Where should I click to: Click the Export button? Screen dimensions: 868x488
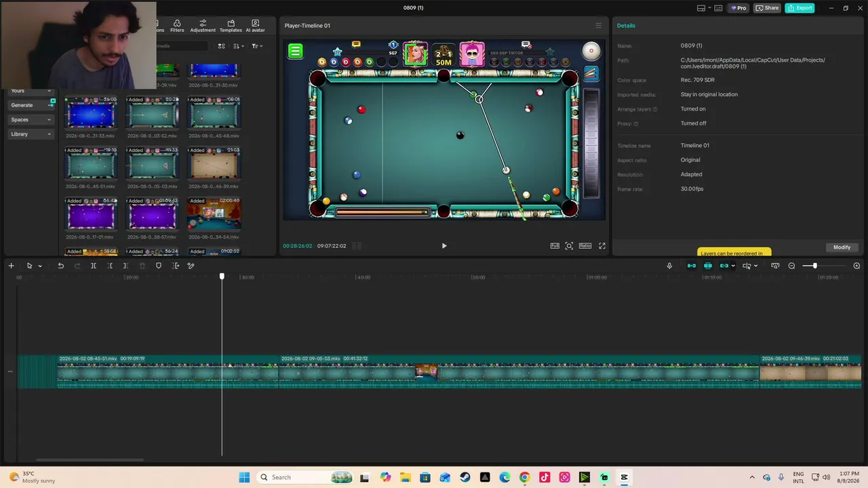pyautogui.click(x=800, y=8)
